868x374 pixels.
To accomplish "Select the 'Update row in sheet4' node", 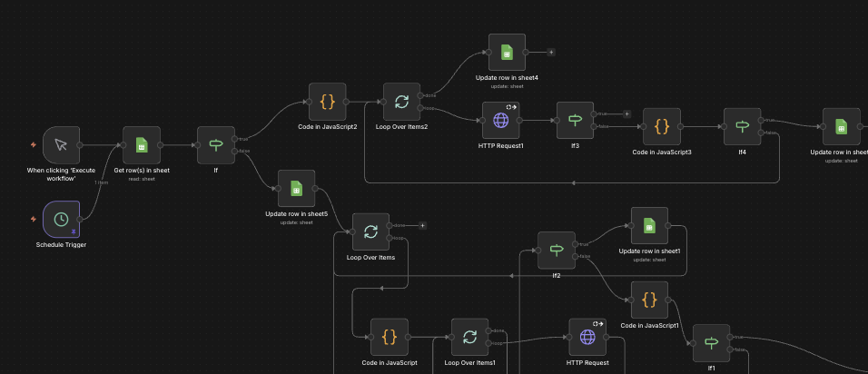I will (507, 53).
